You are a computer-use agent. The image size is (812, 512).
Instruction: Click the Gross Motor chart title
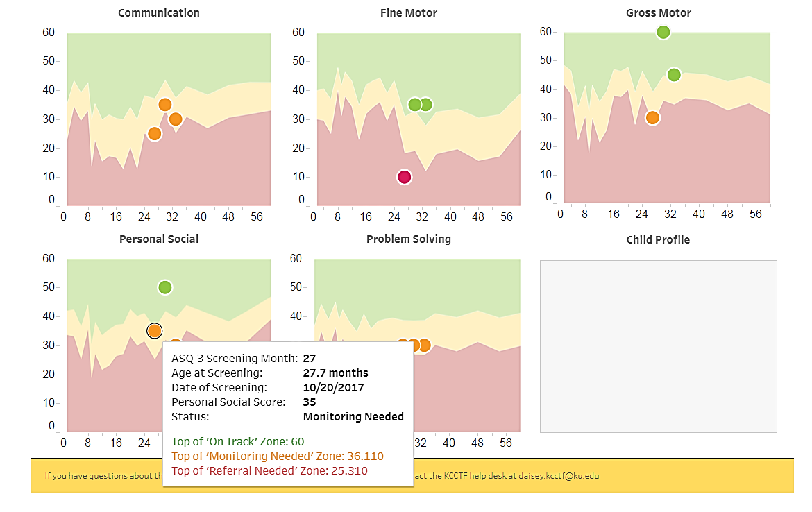658,13
